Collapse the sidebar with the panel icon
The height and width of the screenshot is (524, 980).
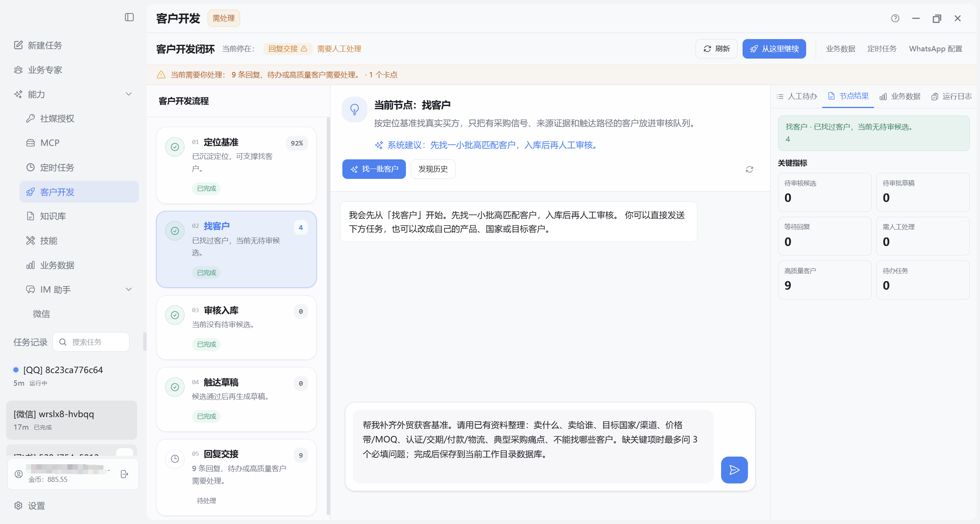(129, 17)
